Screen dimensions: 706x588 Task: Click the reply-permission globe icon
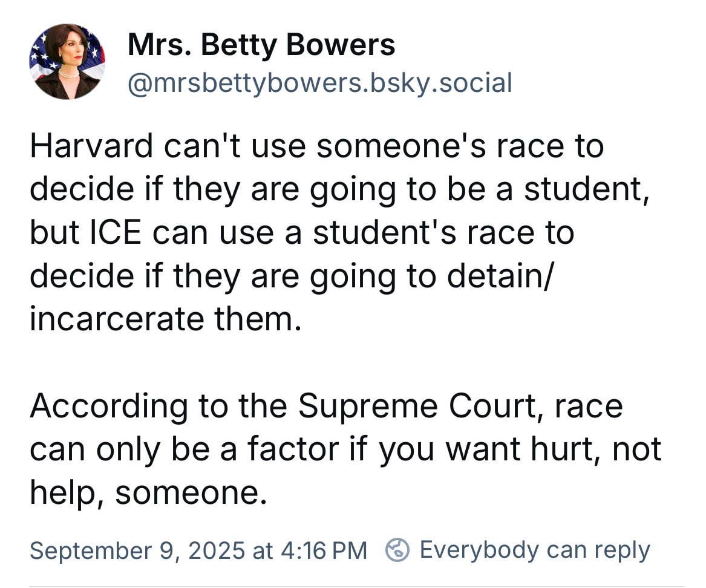coord(397,550)
